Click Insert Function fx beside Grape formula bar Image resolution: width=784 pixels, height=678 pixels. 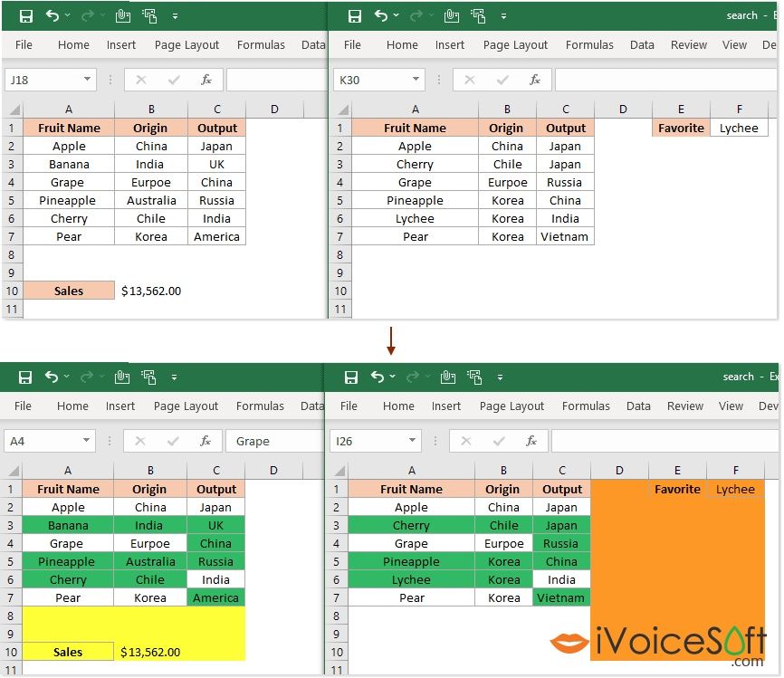pos(206,441)
